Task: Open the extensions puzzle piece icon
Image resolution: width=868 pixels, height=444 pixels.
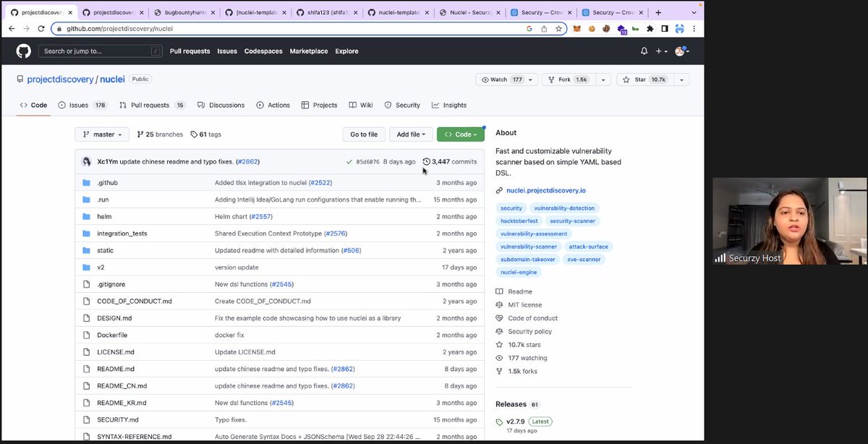Action: [650, 28]
